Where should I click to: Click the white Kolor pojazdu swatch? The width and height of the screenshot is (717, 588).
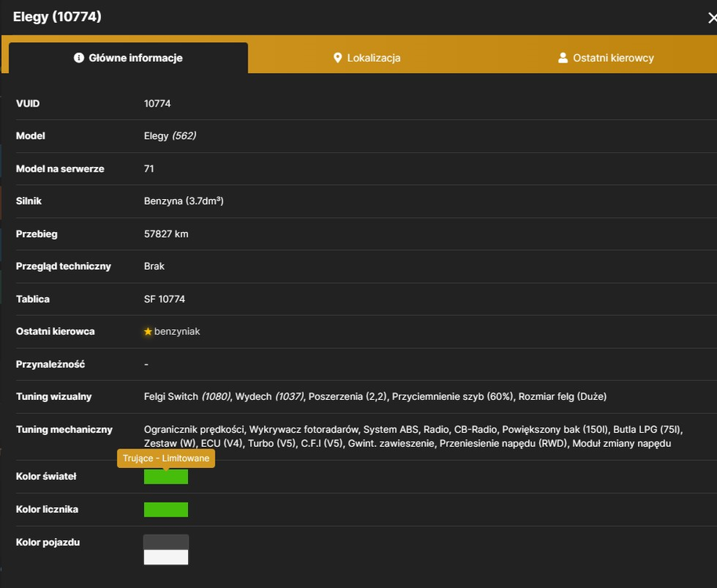166,557
